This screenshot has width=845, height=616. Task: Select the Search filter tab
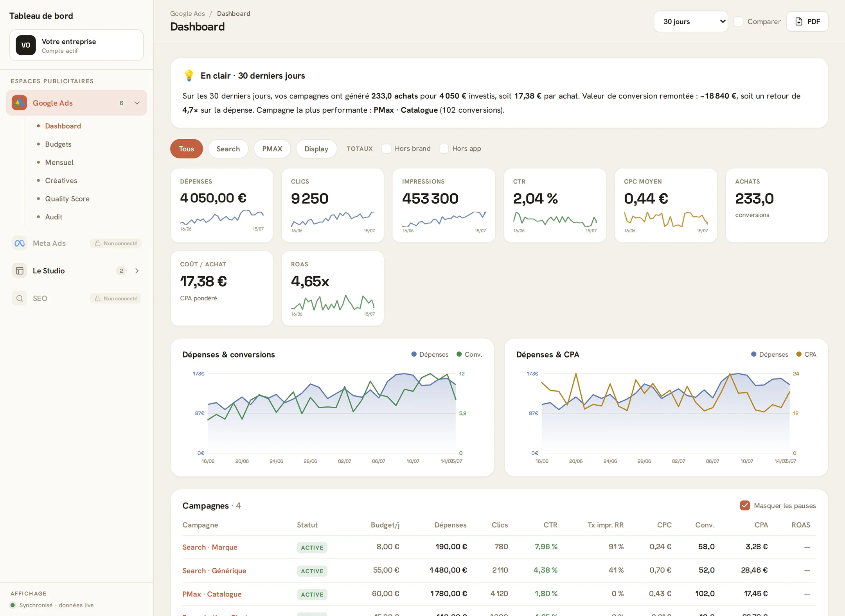point(228,149)
